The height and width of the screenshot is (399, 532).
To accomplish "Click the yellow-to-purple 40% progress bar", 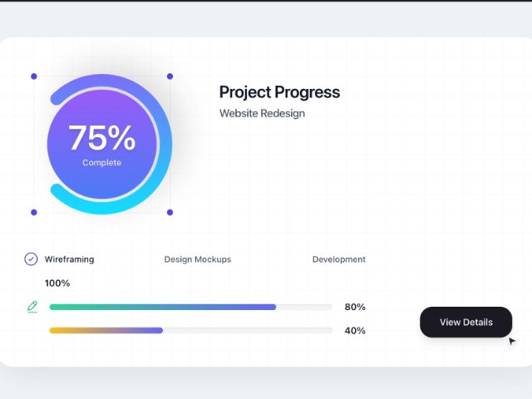I will click(x=106, y=330).
